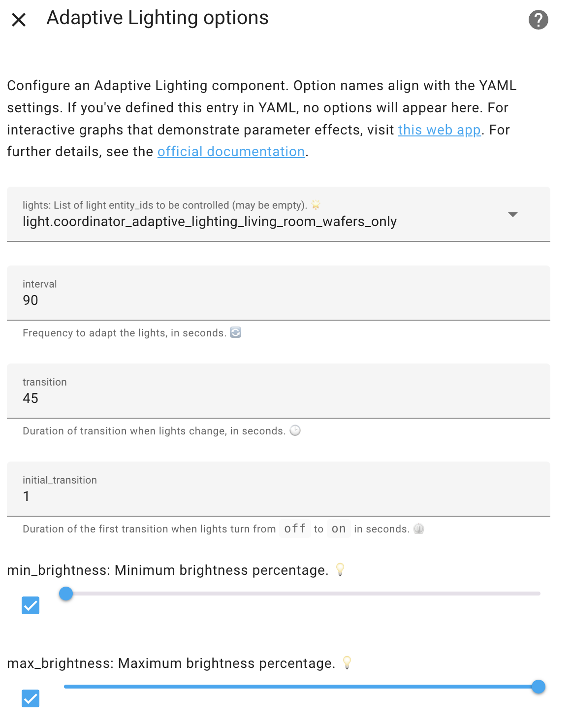This screenshot has height=728, width=571.
Task: Click the clock emoji after transition description
Action: (295, 430)
